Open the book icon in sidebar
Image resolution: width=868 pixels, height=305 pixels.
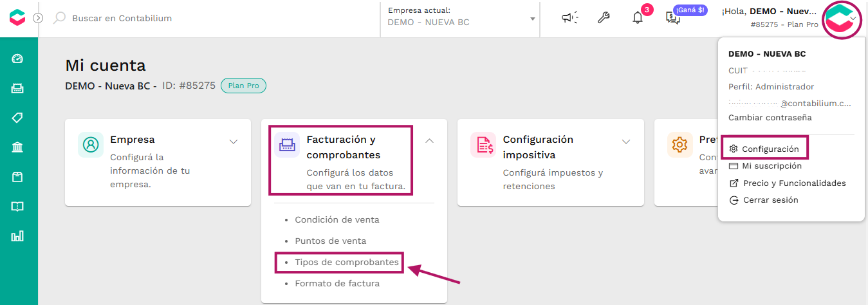click(x=17, y=207)
